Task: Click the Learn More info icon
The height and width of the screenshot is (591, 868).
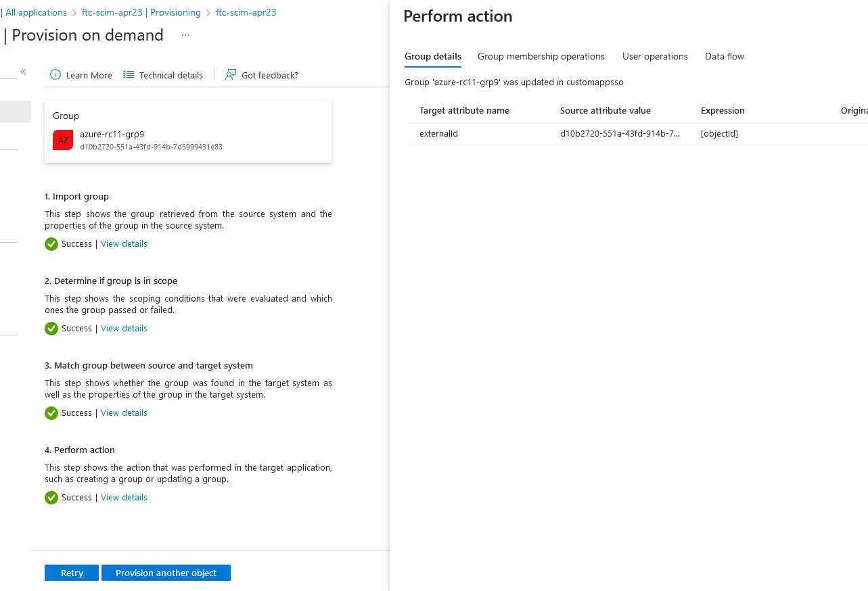Action: pos(55,75)
